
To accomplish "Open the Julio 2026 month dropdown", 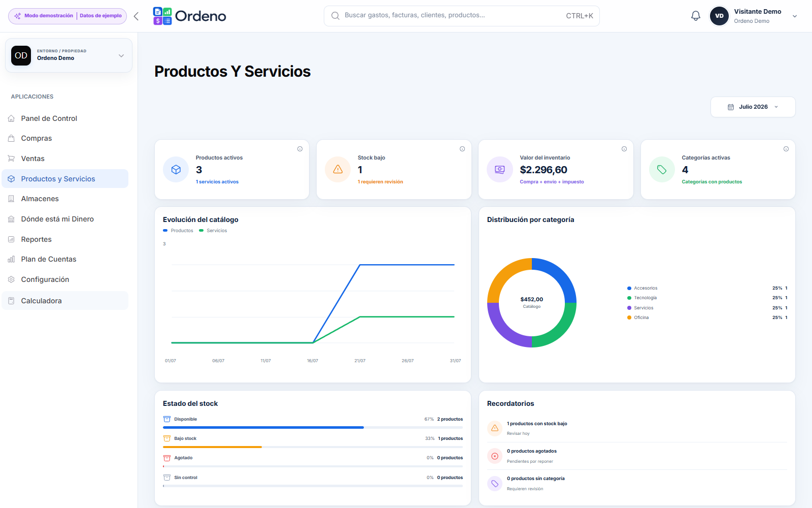I will pyautogui.click(x=753, y=107).
